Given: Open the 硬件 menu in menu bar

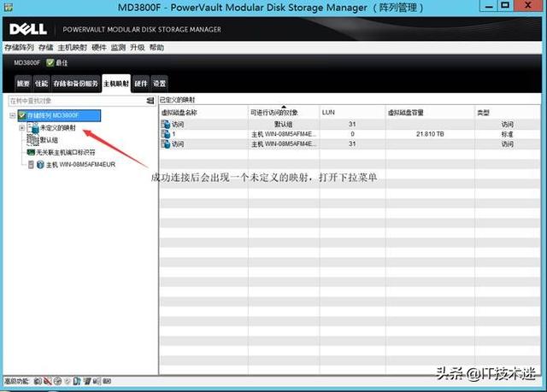Looking at the screenshot, I should (99, 47).
